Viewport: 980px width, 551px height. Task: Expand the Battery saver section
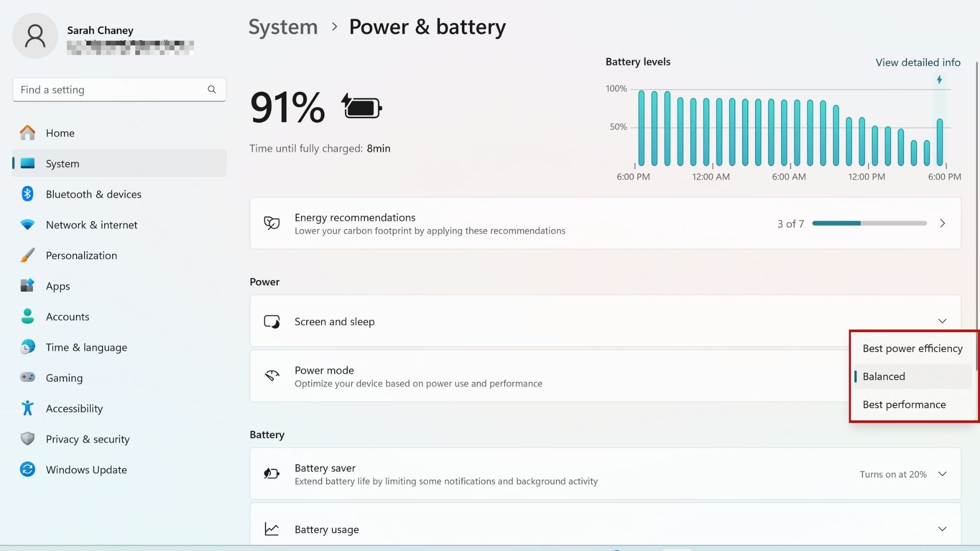click(x=942, y=473)
